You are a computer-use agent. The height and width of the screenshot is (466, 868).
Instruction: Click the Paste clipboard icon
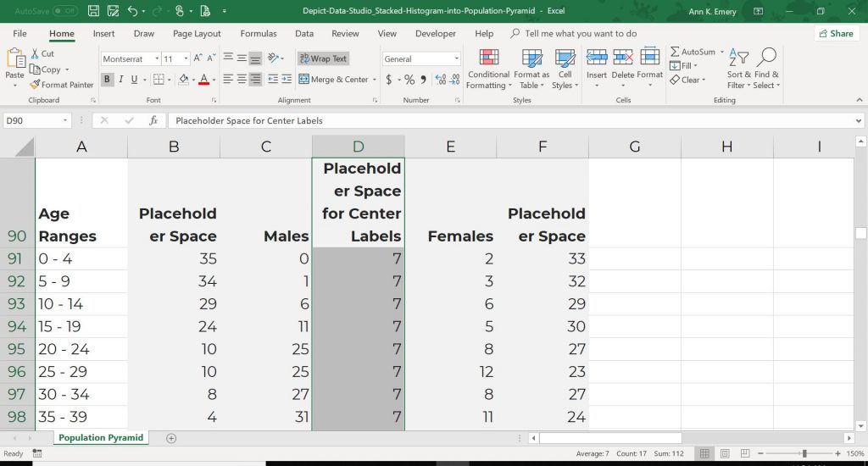(15, 58)
